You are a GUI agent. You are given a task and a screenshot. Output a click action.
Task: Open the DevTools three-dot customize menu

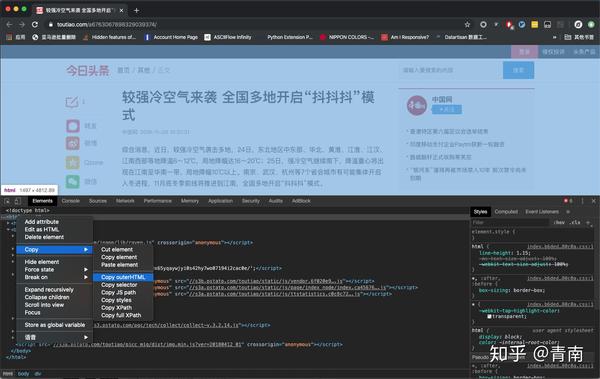(582, 201)
